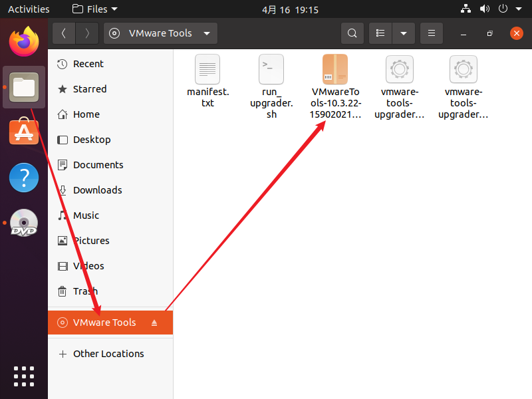Image resolution: width=532 pixels, height=399 pixels.
Task: Open Trash in the sidebar
Action: pyautogui.click(x=110, y=291)
